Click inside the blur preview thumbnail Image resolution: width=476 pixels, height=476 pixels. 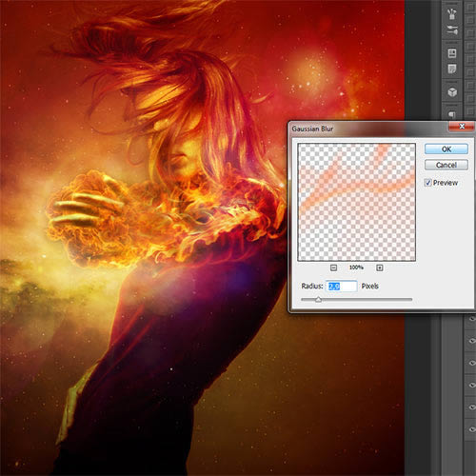pos(357,202)
